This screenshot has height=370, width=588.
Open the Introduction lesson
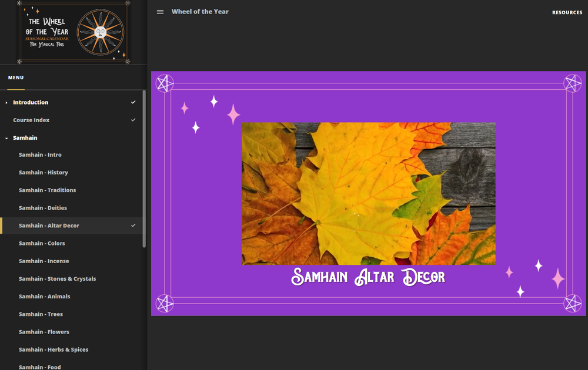point(31,102)
